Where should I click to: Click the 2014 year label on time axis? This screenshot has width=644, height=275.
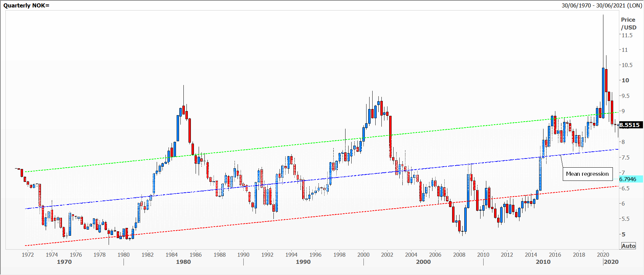pos(531,255)
